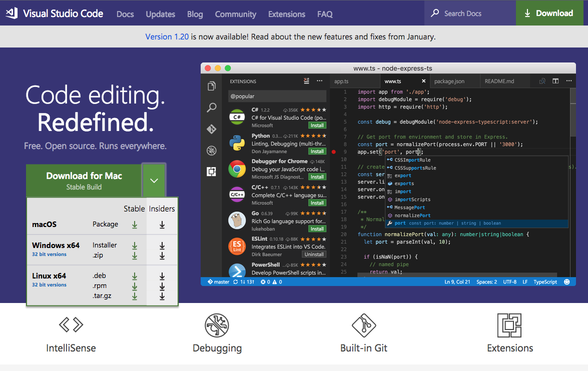Click the Debugging feature icon

(217, 325)
